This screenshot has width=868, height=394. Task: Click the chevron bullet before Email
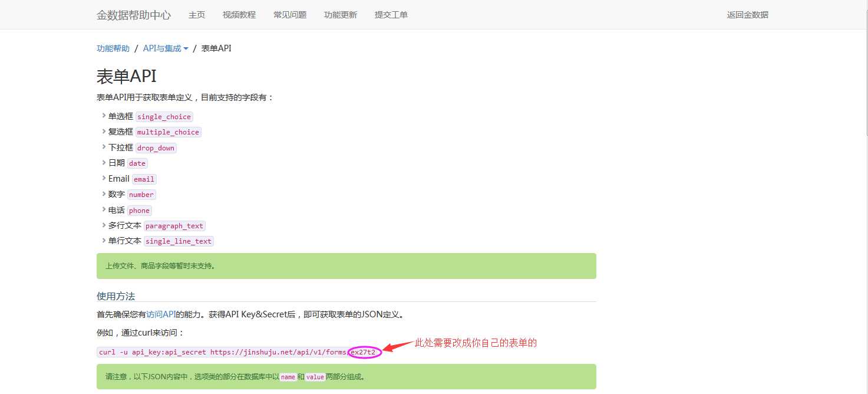click(x=104, y=178)
